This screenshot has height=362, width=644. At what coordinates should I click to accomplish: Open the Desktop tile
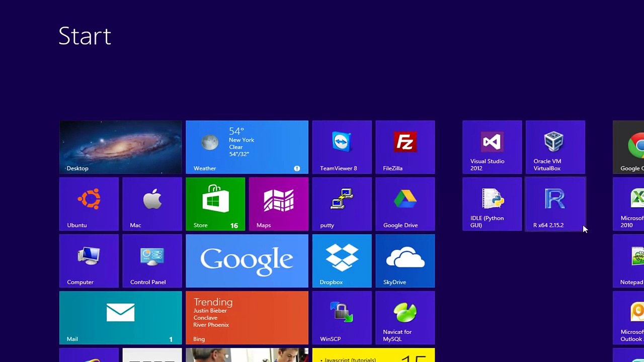(121, 147)
